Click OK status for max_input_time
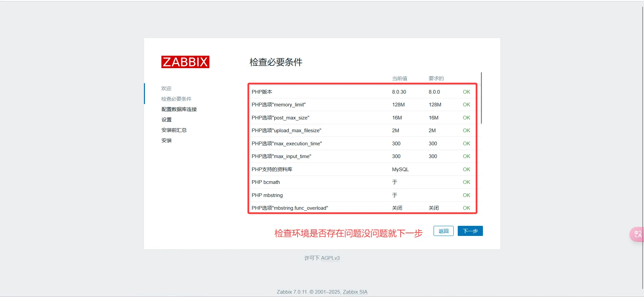Viewport: 644px width, 297px height. [x=466, y=156]
